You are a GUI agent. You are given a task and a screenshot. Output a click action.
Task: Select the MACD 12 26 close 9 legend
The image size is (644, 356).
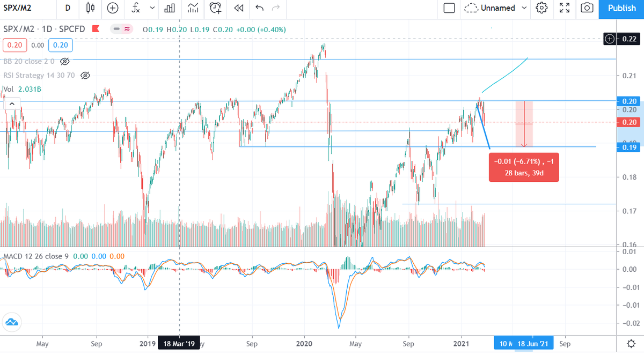point(37,256)
